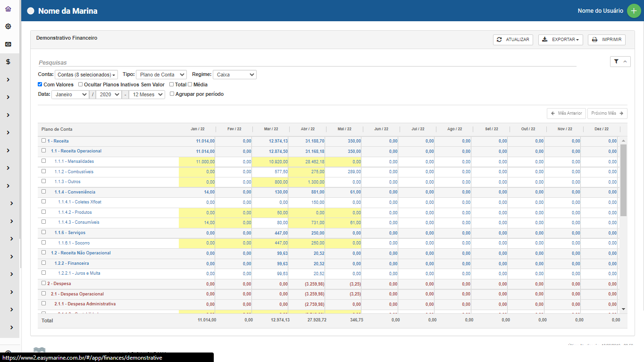The image size is (644, 362).
Task: Click the table vertical scrollbar
Action: [623, 179]
